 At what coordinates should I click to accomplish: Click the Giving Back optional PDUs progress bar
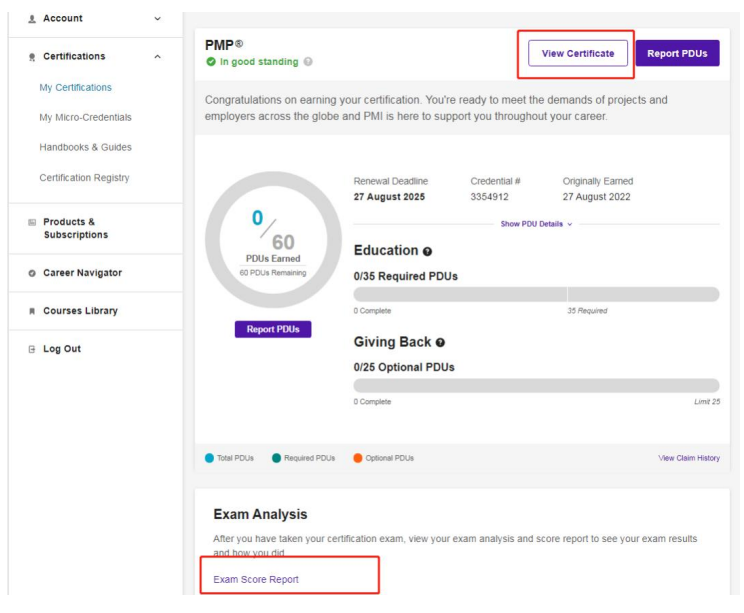point(536,385)
